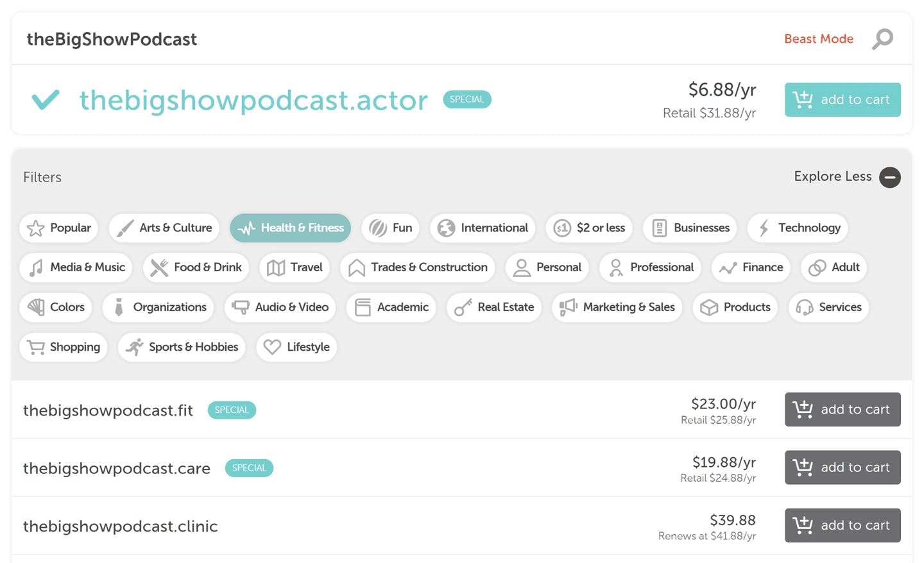Click the teal checkmark beside thebigshowpodcast.actor
Screen dimensions: 924x563
46,99
